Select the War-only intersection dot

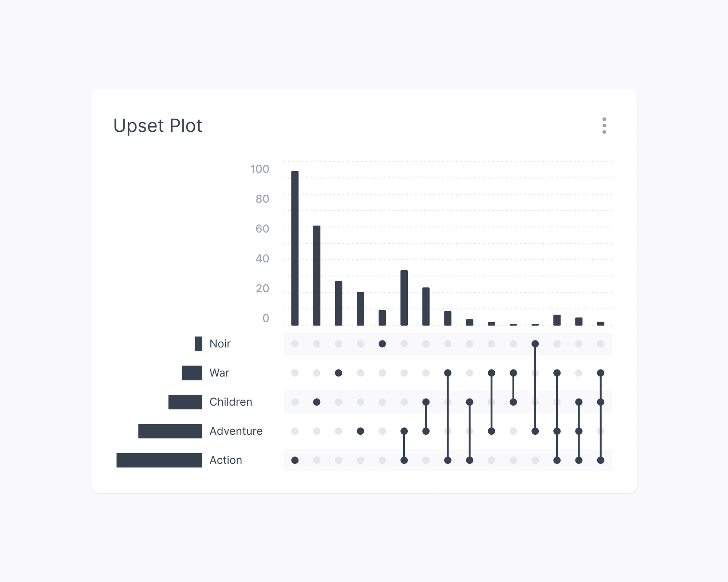339,372
